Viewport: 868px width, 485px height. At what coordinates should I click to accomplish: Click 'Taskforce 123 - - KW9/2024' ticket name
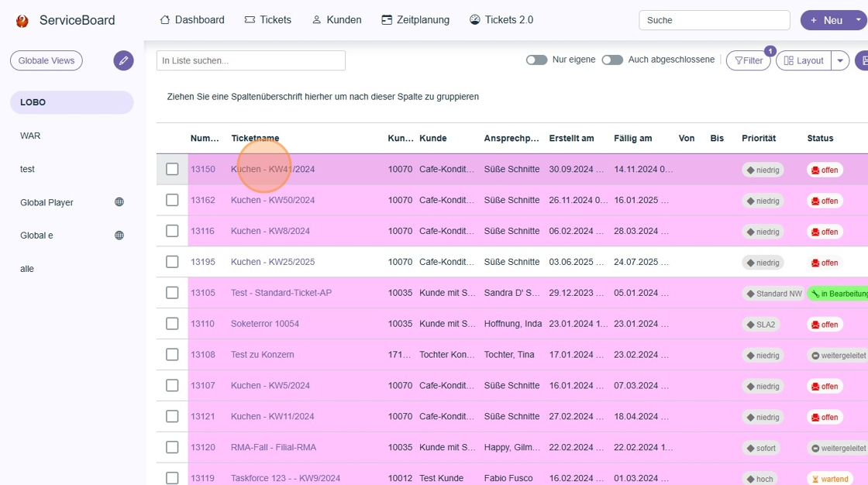[x=286, y=478]
